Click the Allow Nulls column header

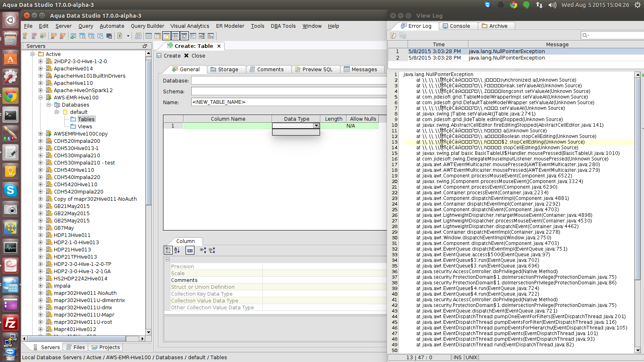click(363, 119)
